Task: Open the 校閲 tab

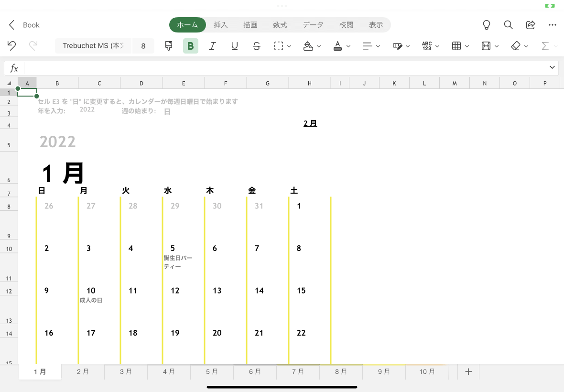Action: (x=347, y=25)
